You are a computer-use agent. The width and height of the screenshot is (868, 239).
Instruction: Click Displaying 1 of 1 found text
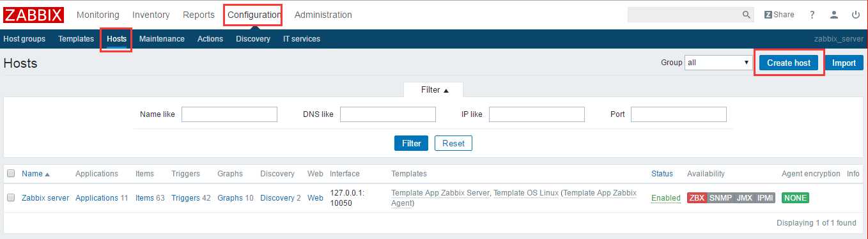[x=816, y=223]
